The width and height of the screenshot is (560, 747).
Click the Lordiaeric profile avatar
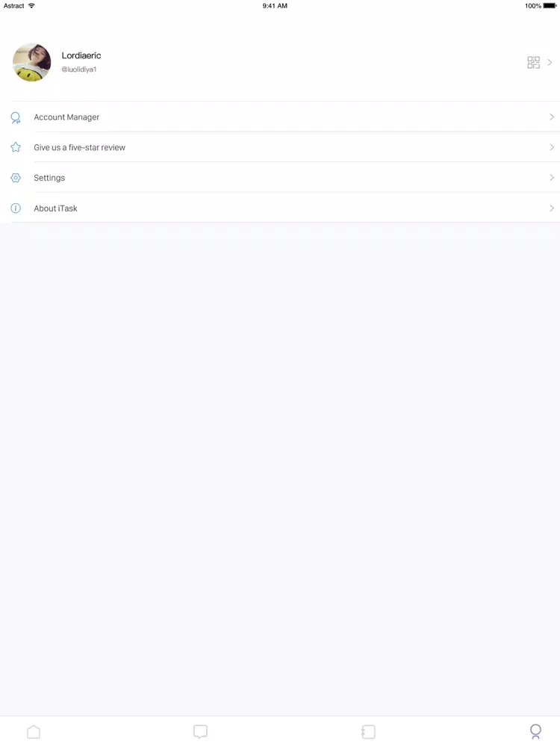tap(32, 63)
